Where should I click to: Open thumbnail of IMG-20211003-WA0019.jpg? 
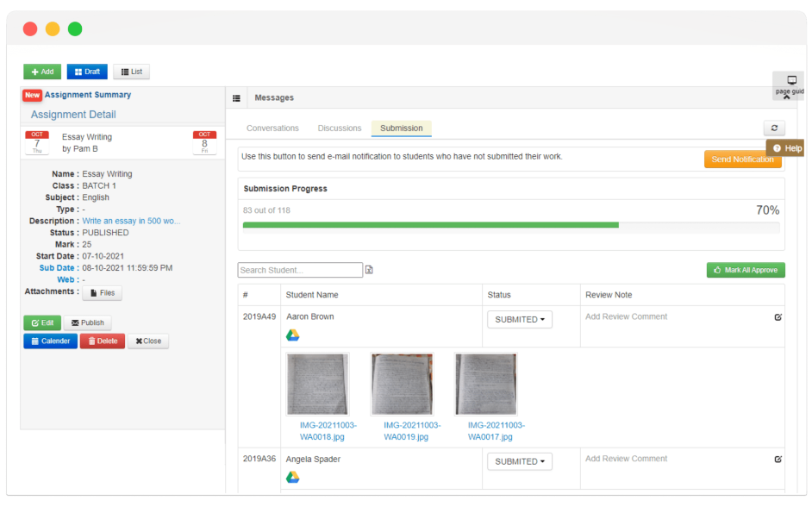[402, 385]
